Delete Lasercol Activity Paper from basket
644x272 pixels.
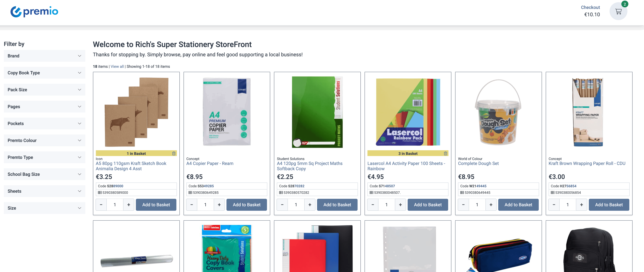[x=445, y=153]
